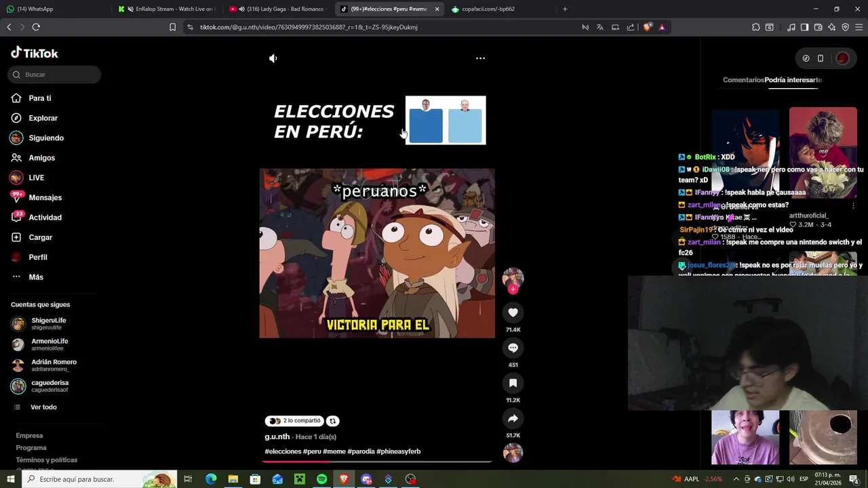Switch to the EnRalop Stream tab
Viewport: 868px width, 488px height.
[168, 9]
